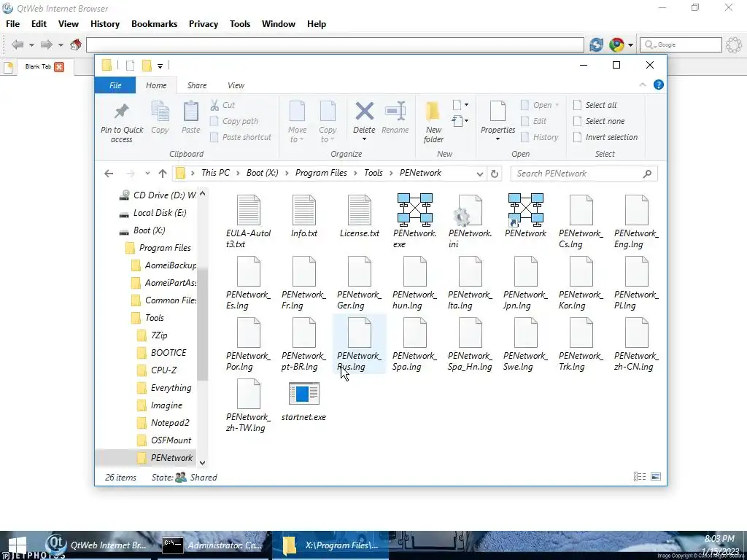
Task: Click Select all in the ribbon
Action: pos(595,105)
